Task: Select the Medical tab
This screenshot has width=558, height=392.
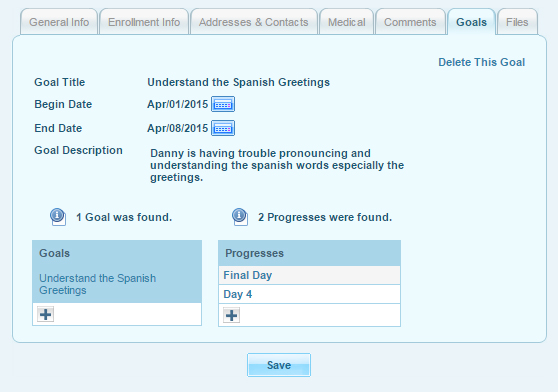Action: 347,22
